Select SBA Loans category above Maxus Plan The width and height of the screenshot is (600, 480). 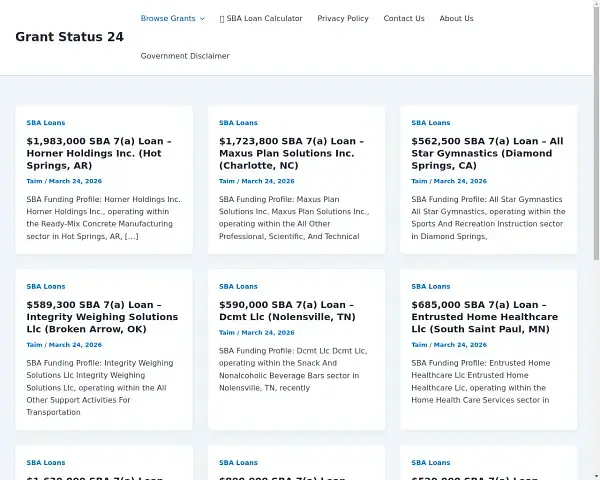(238, 123)
